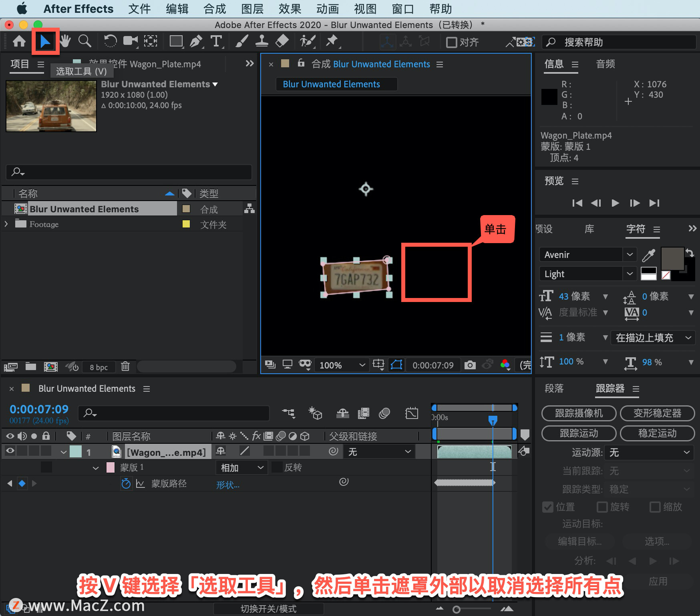Click the 变形稳定器 button
The width and height of the screenshot is (700, 616).
tap(657, 413)
